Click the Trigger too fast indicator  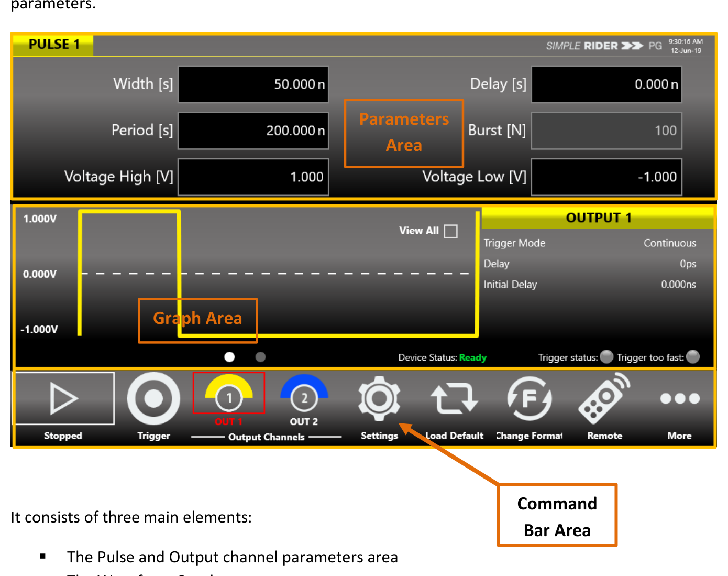click(x=693, y=356)
